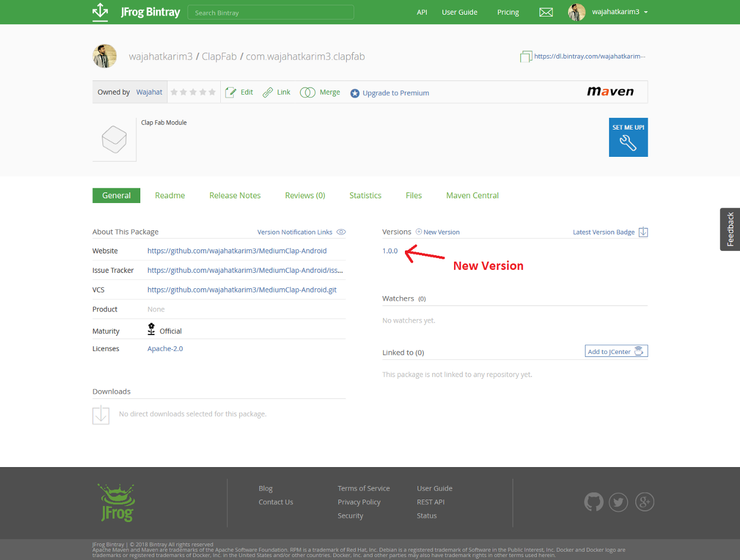The height and width of the screenshot is (560, 740).
Task: Click the package box thumbnail
Action: point(114,140)
